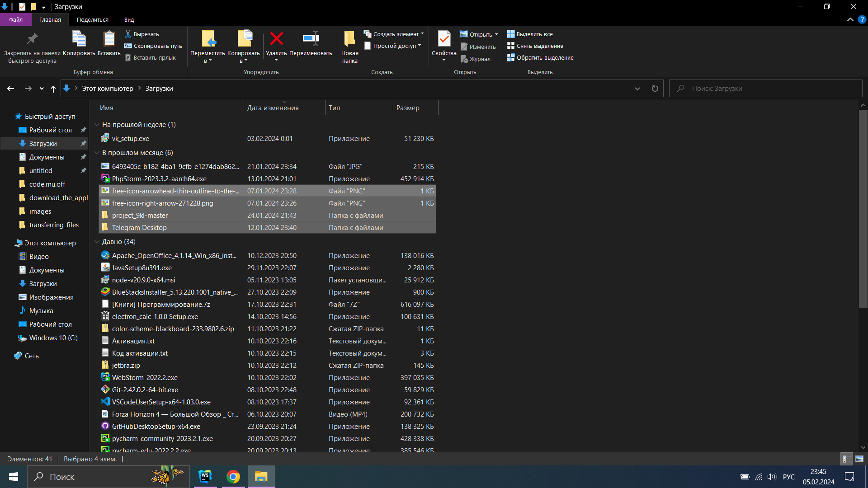Open Google Chrome from the taskbar
Image resolution: width=868 pixels, height=488 pixels.
[233, 476]
